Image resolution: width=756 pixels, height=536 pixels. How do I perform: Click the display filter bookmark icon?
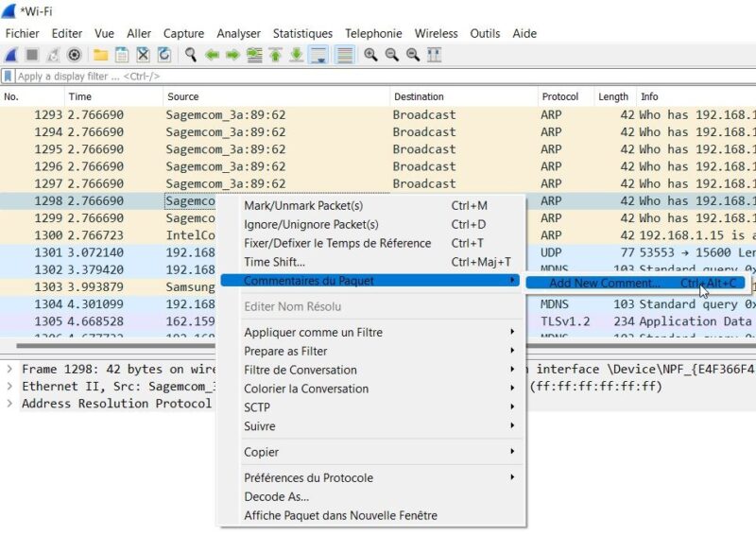point(8,77)
